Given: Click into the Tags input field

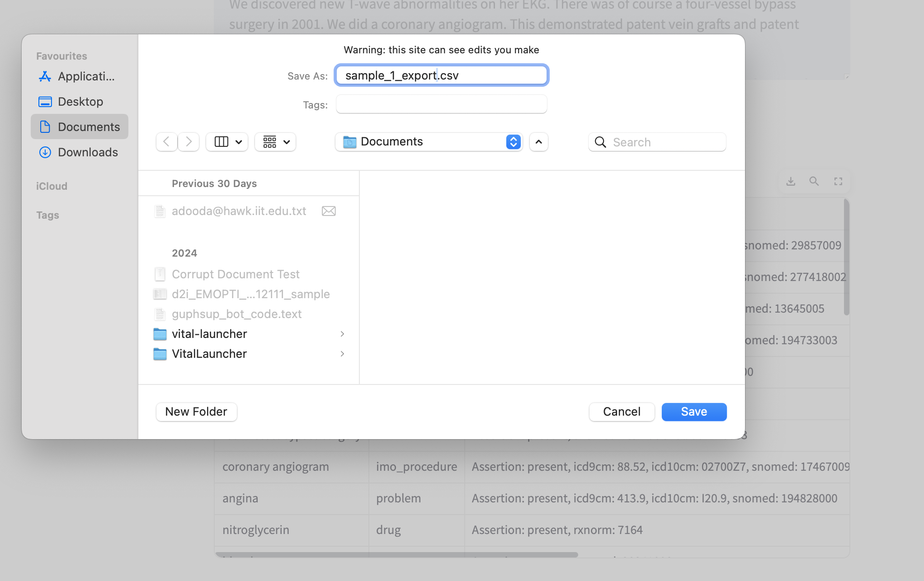Looking at the screenshot, I should tap(441, 104).
